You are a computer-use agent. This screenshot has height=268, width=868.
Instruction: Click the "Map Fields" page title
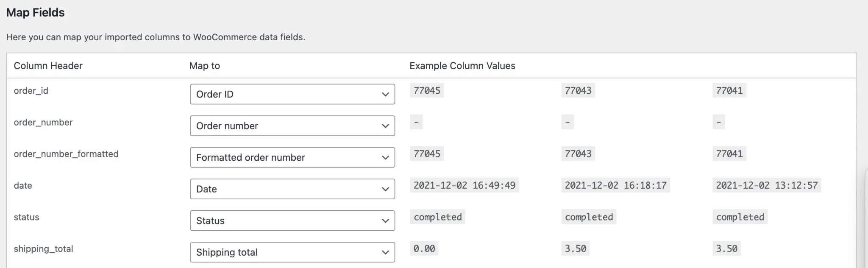[x=36, y=13]
